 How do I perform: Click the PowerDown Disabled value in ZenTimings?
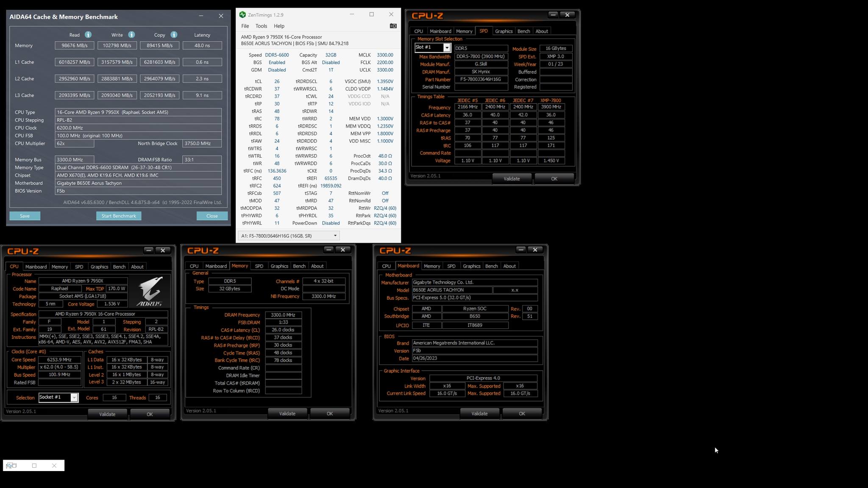pyautogui.click(x=331, y=223)
